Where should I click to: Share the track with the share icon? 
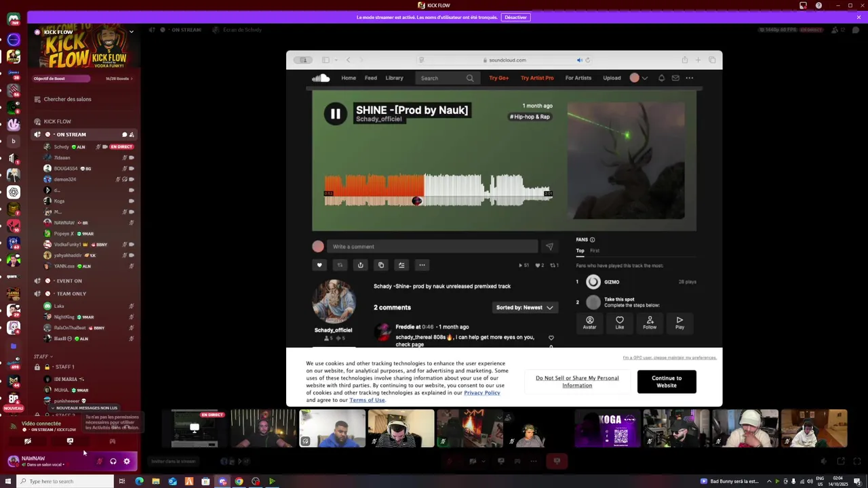[360, 265]
